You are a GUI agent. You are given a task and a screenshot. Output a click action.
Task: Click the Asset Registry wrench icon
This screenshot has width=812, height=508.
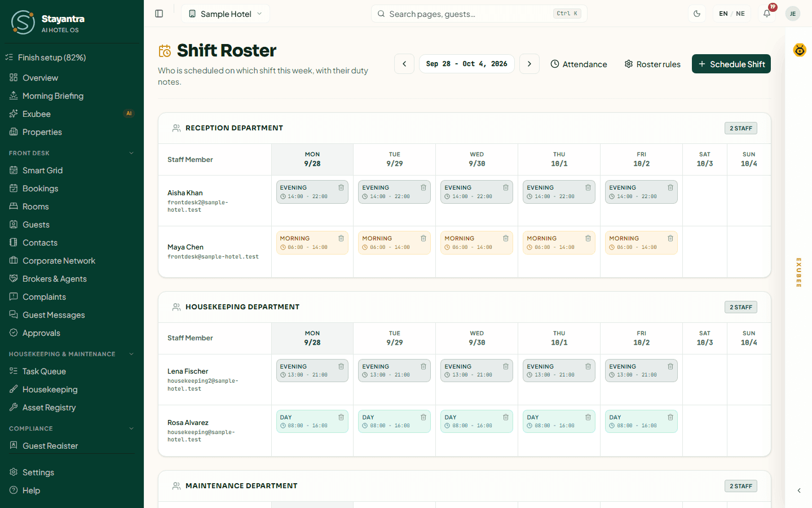pos(14,408)
